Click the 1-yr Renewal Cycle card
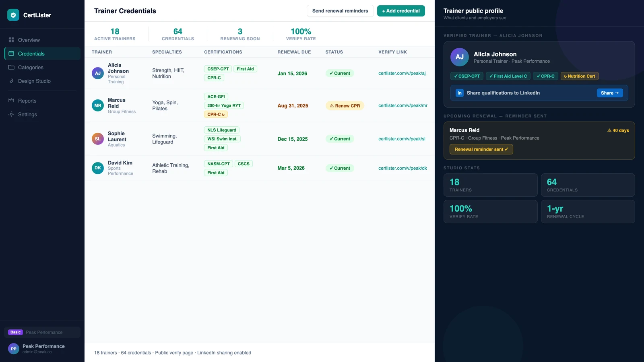Image resolution: width=644 pixels, height=362 pixels. 588,212
